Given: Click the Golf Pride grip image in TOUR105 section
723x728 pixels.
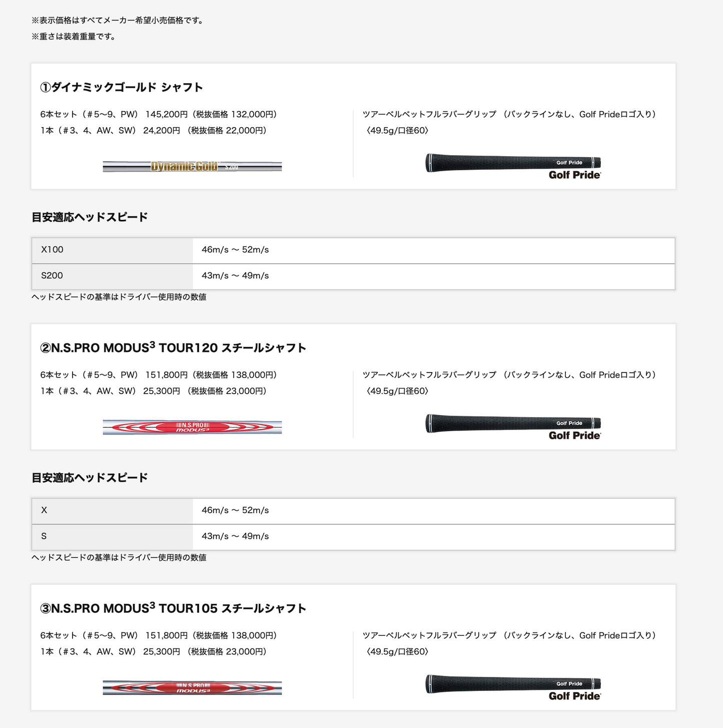Looking at the screenshot, I should point(513,687).
